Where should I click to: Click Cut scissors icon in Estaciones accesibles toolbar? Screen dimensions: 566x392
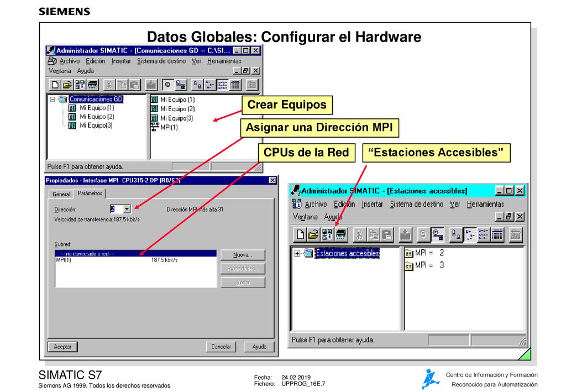[x=359, y=234]
